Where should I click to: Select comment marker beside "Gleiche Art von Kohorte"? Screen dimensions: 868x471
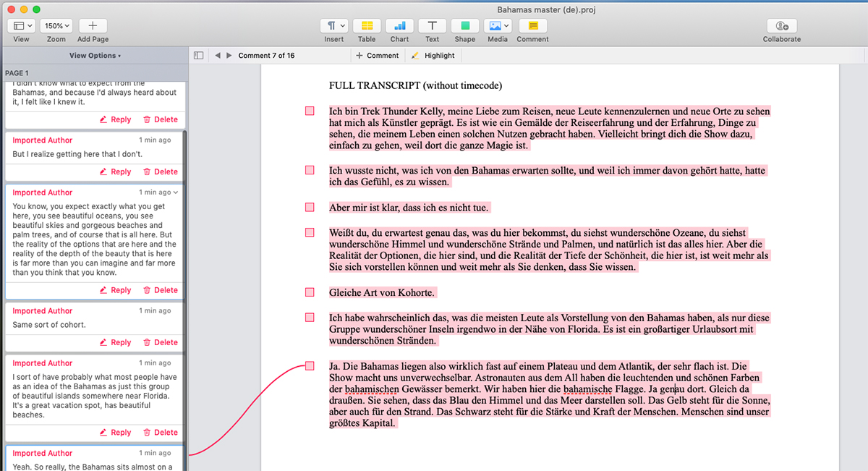(x=310, y=292)
